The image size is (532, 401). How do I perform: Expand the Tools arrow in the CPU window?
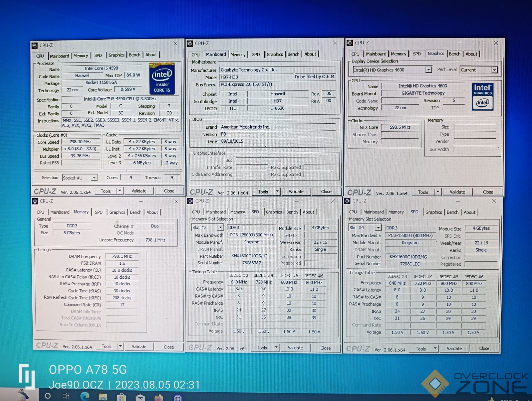pyautogui.click(x=120, y=191)
